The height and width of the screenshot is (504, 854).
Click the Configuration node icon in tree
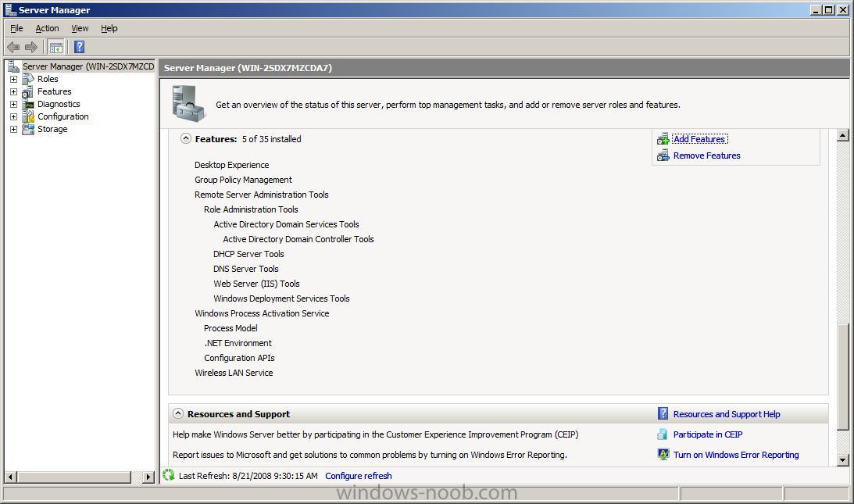click(x=28, y=116)
